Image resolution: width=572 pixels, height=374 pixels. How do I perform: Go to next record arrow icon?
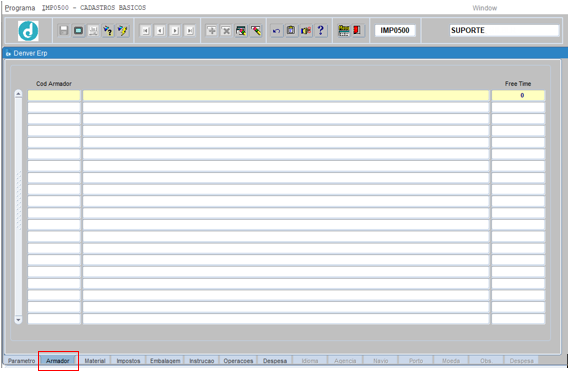click(175, 31)
